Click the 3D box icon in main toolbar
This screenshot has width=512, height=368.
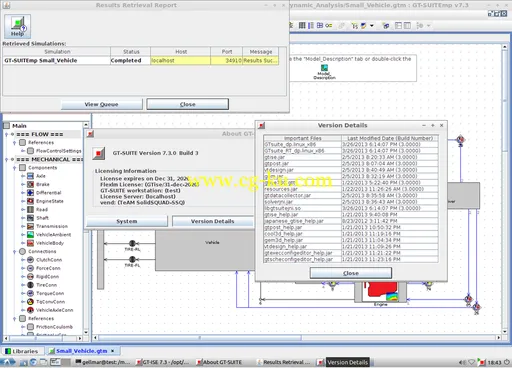pos(386,26)
